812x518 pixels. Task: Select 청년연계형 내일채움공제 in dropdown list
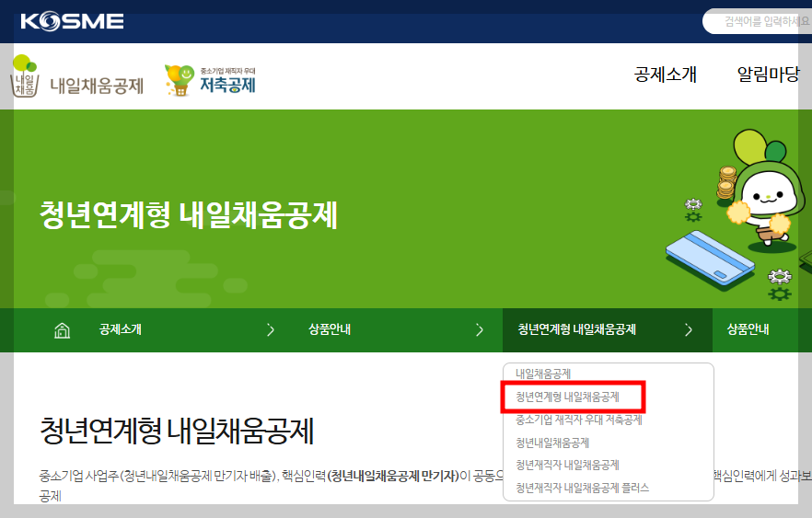(x=567, y=397)
